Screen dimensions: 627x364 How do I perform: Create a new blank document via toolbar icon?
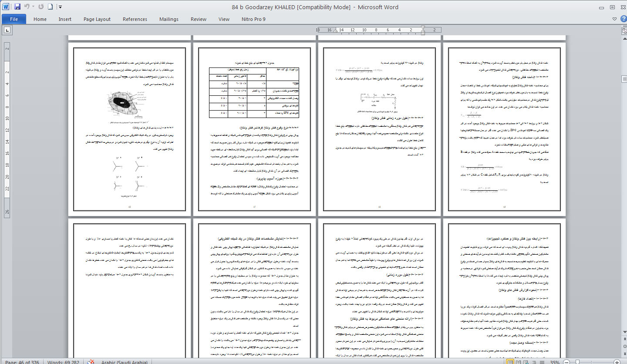(x=50, y=7)
